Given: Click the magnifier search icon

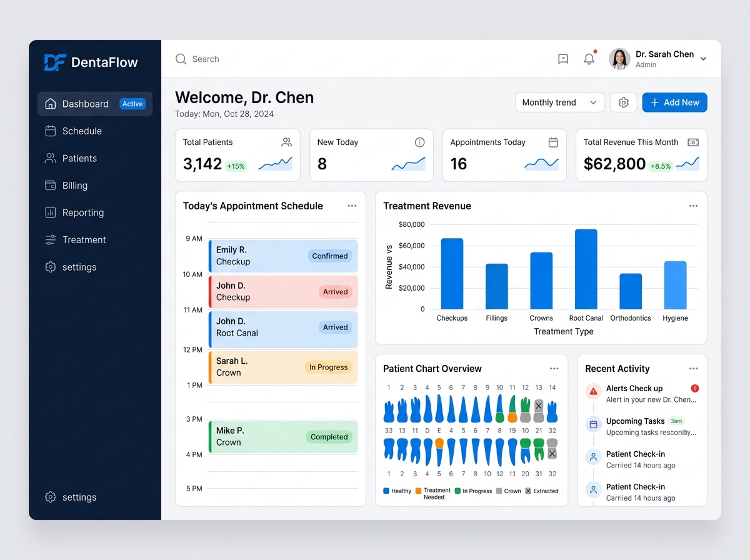Looking at the screenshot, I should tap(181, 59).
